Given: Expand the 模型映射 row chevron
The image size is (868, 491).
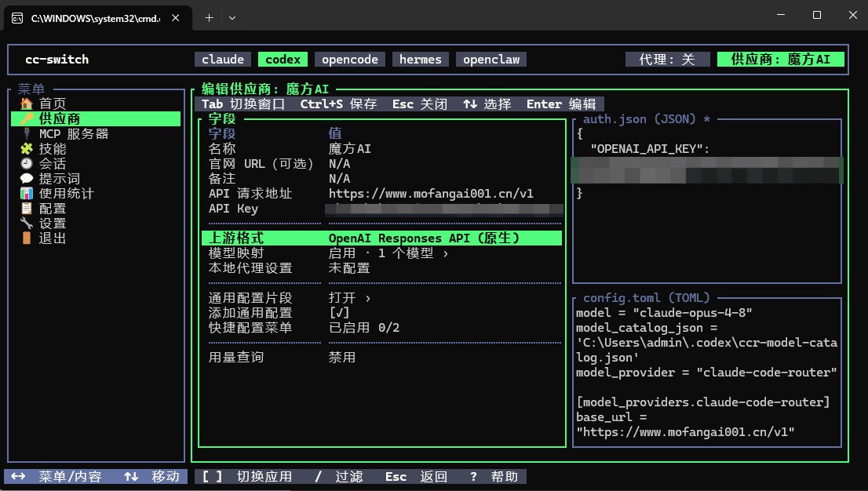Looking at the screenshot, I should [445, 253].
